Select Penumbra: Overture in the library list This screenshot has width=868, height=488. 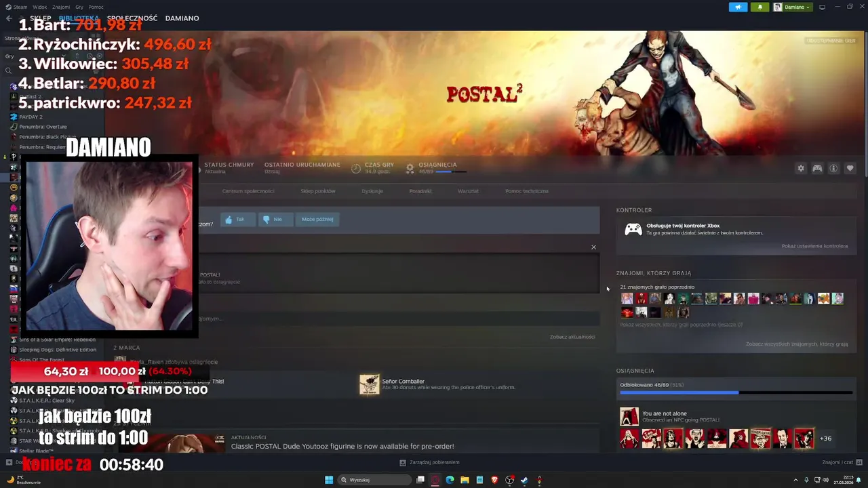click(x=43, y=127)
